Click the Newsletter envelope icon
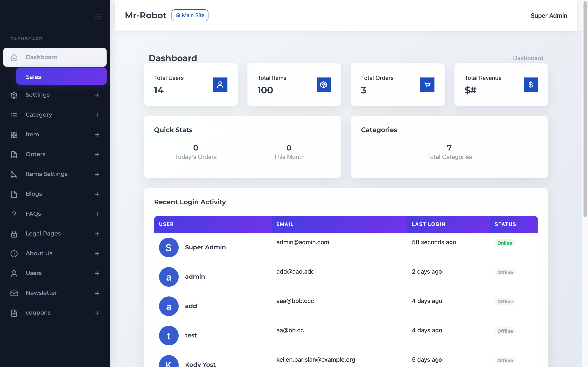The height and width of the screenshot is (367, 588). [14, 293]
